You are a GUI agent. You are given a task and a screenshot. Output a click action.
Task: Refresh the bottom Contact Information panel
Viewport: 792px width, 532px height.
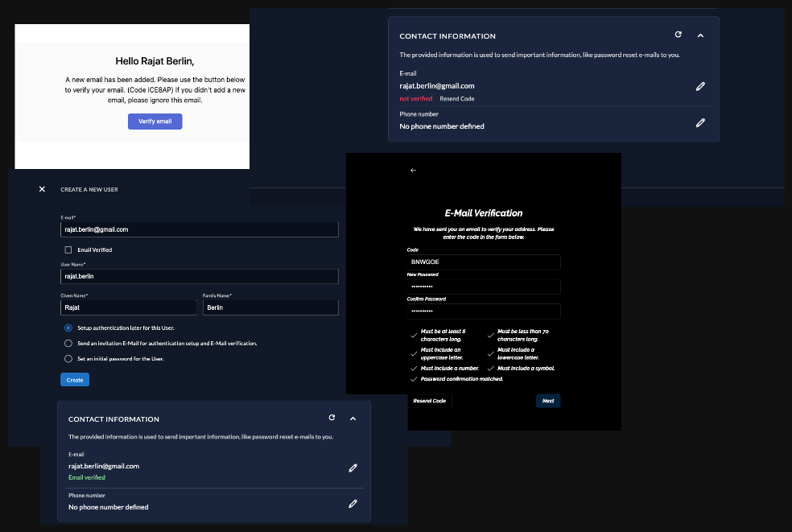point(332,418)
